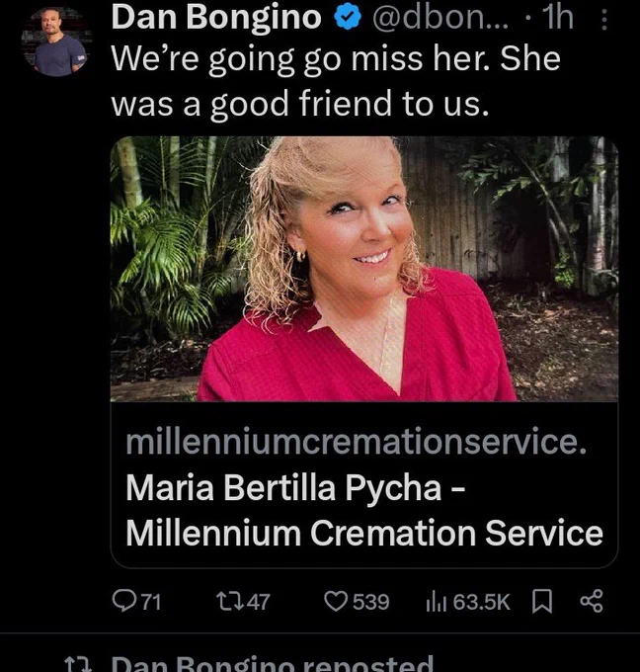This screenshot has height=672, width=640.
Task: Click Dan Bongino's profile avatar
Action: tap(56, 42)
